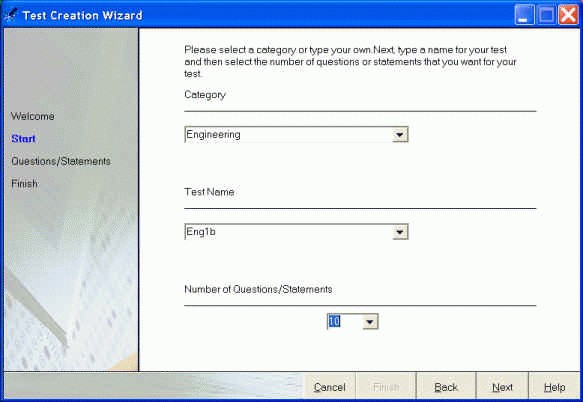583x402 pixels.
Task: Jump to Questions/Statements step
Action: [x=61, y=161]
